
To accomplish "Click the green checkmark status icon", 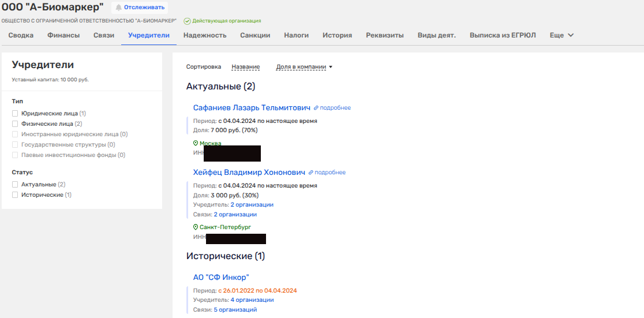I will [x=187, y=21].
